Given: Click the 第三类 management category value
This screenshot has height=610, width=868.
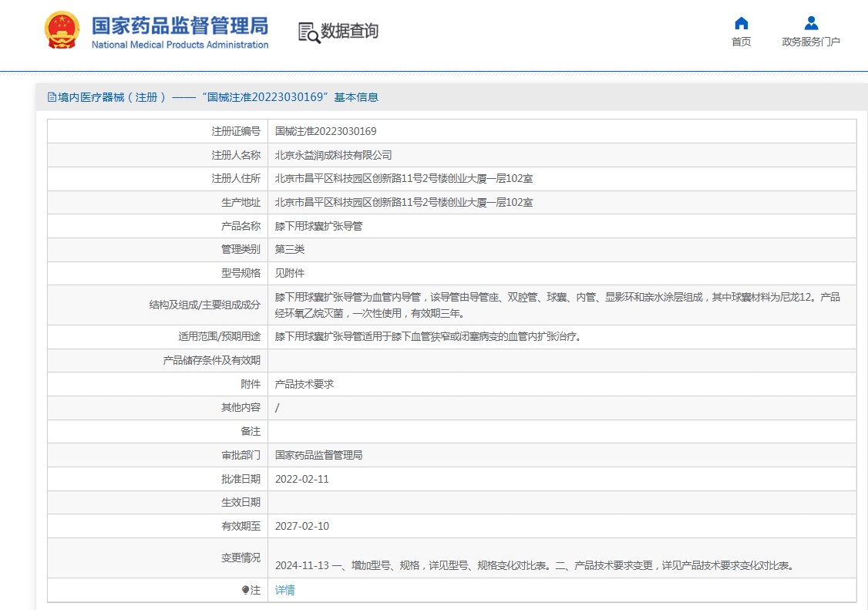Looking at the screenshot, I should point(290,249).
